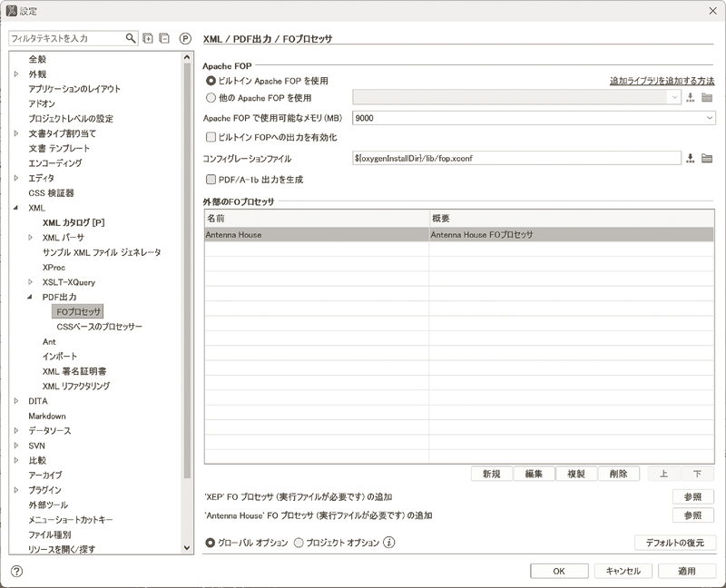This screenshot has height=588, width=726.
Task: Click the expand all tree icon
Action: pyautogui.click(x=148, y=38)
